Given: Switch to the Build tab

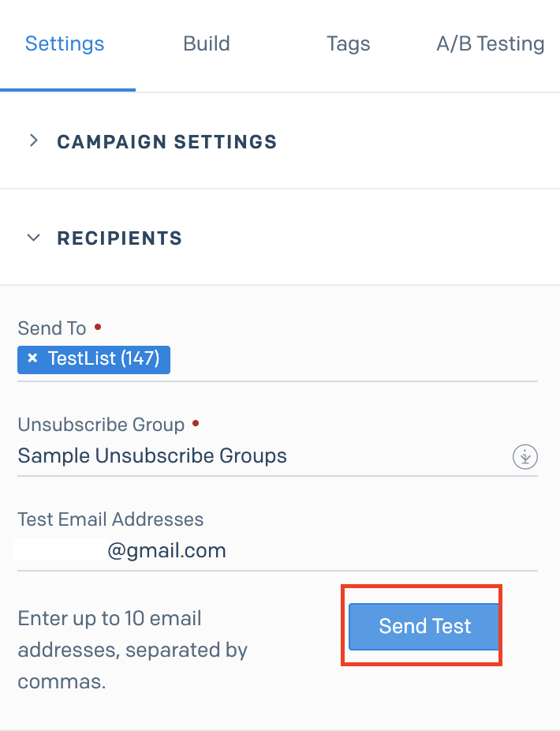Looking at the screenshot, I should pyautogui.click(x=207, y=44).
